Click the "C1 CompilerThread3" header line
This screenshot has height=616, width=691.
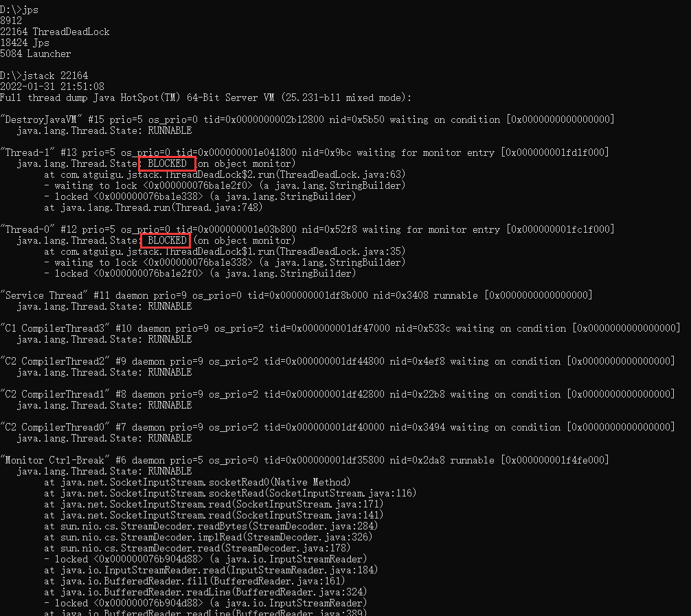(x=340, y=328)
